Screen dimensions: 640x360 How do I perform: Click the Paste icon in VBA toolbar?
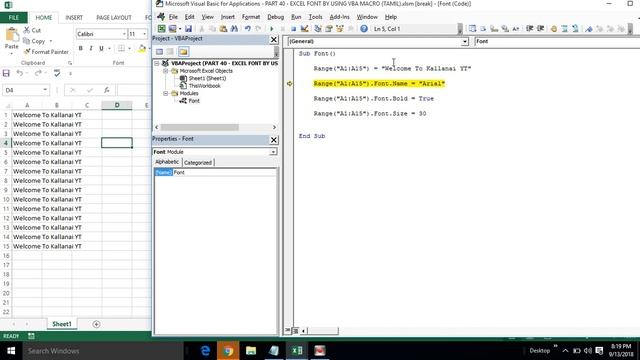coord(223,29)
